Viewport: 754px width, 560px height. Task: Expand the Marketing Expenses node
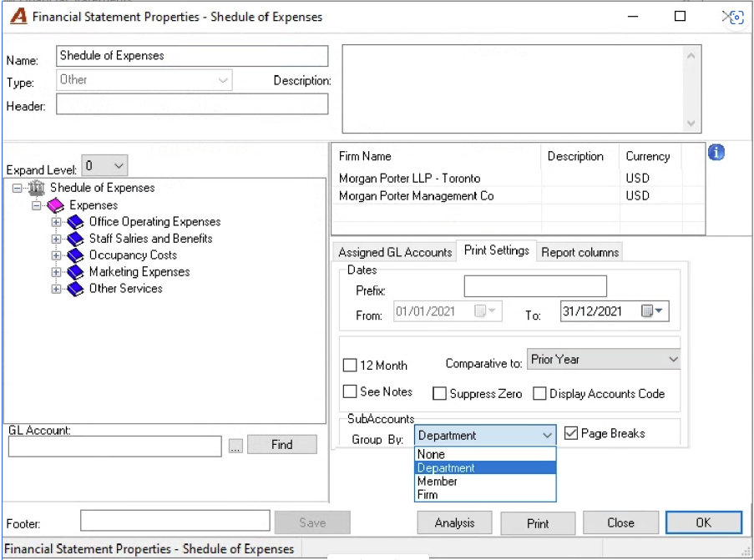[56, 272]
